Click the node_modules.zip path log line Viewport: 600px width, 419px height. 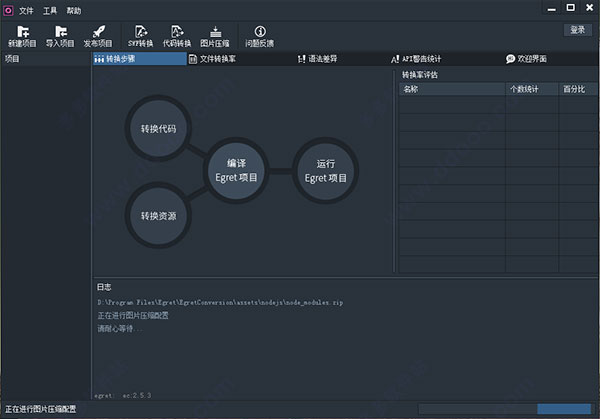pyautogui.click(x=220, y=302)
